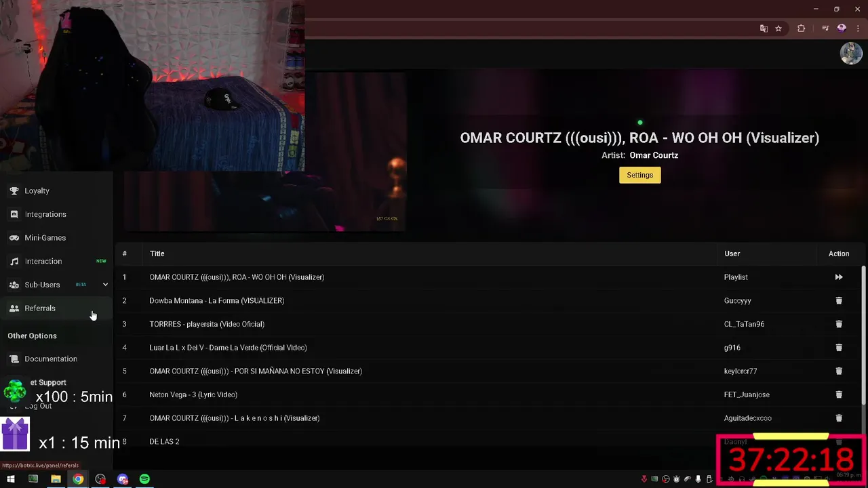Click the Title column header

157,253
